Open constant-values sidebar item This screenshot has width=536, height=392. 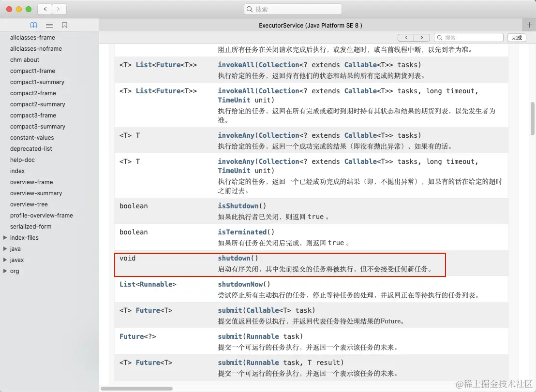(x=32, y=138)
